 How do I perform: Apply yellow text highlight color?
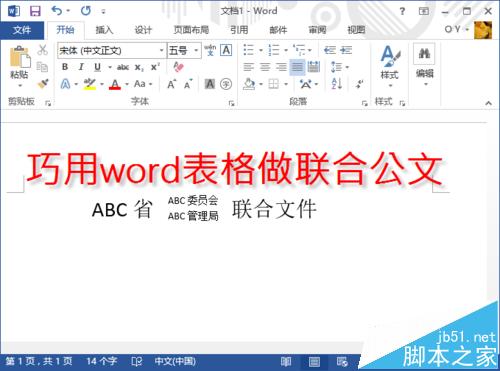click(89, 84)
